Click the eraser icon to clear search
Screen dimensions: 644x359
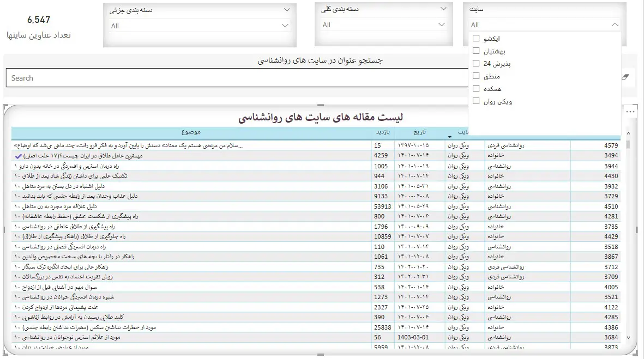click(x=625, y=77)
